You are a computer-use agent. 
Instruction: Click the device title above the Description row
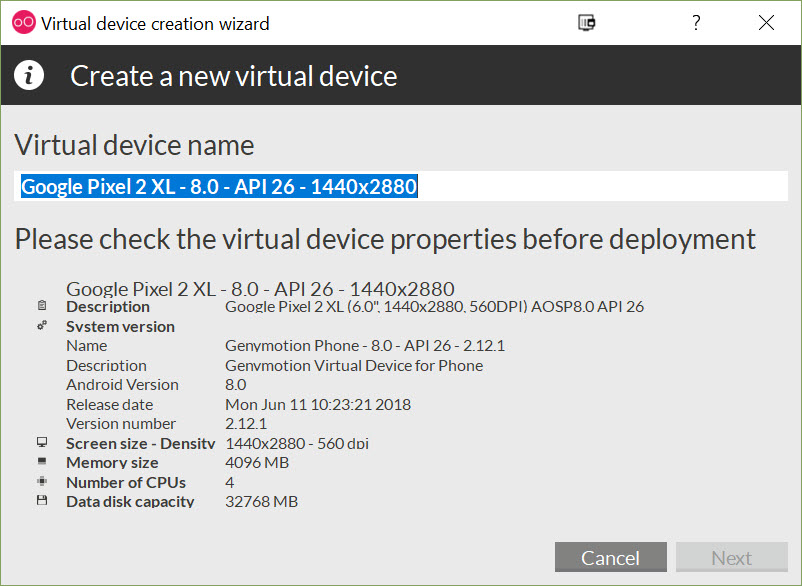(x=260, y=289)
